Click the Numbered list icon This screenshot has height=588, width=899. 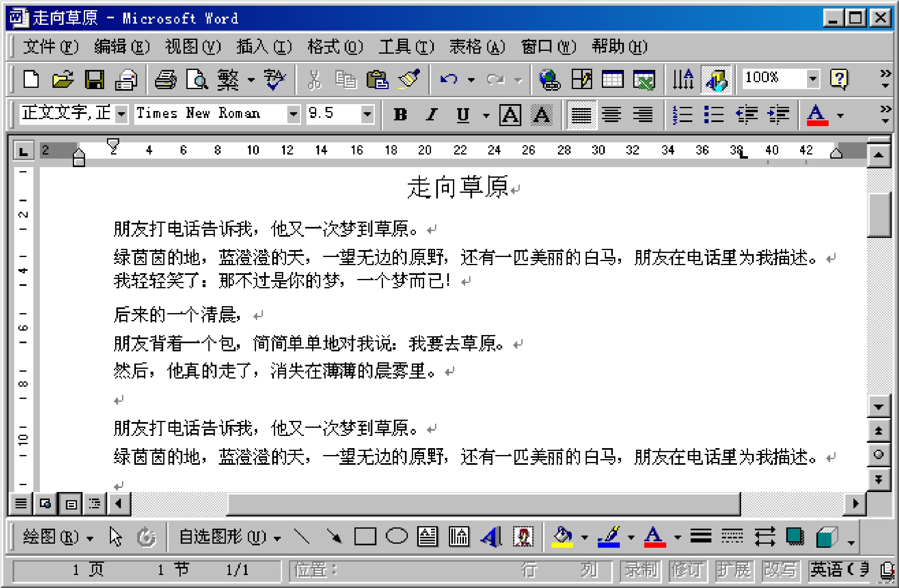tap(682, 115)
